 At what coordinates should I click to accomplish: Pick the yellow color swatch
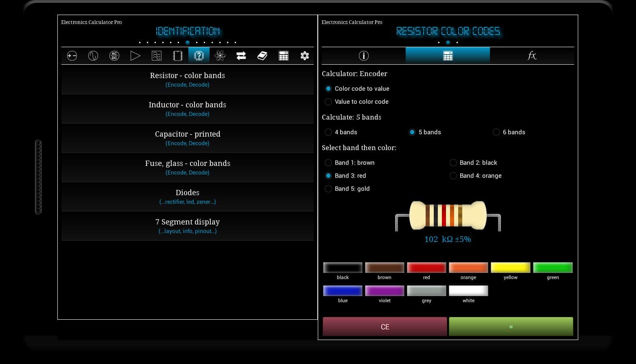[x=510, y=268]
